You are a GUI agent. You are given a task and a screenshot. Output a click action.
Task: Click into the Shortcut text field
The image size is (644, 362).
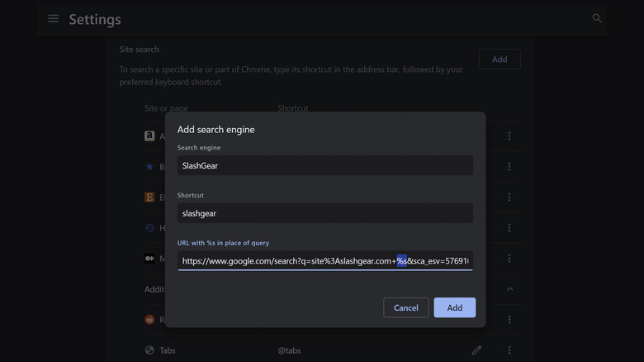point(324,213)
